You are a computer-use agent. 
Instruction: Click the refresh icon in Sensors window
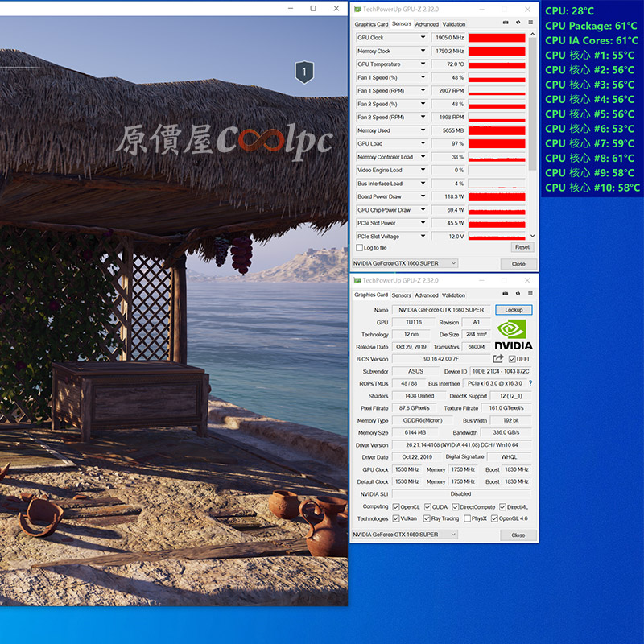click(516, 24)
